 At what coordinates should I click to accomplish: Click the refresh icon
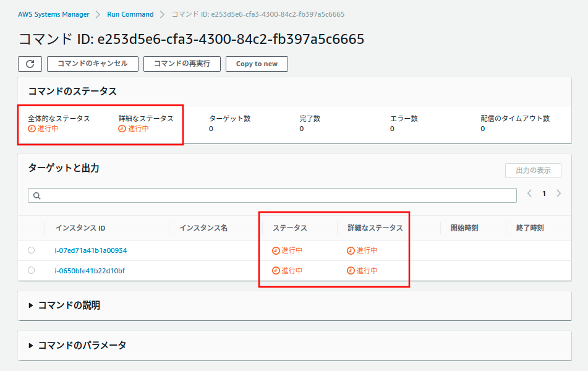pos(30,64)
